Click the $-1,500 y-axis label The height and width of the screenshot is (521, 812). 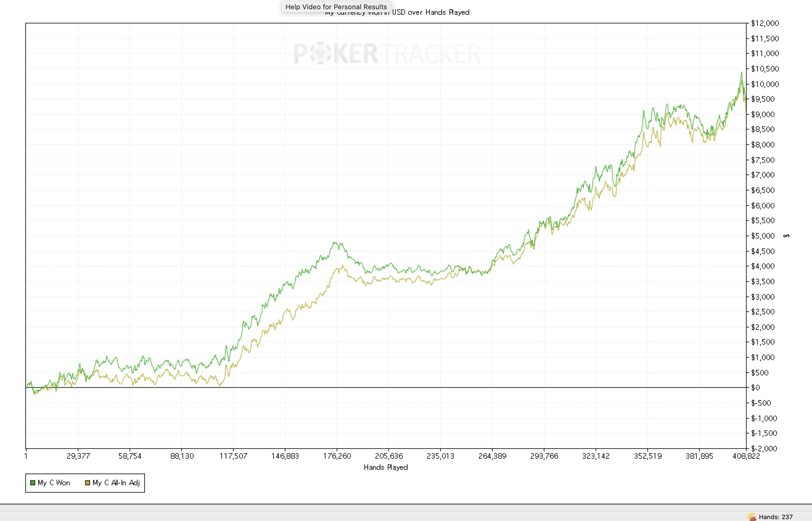[764, 433]
